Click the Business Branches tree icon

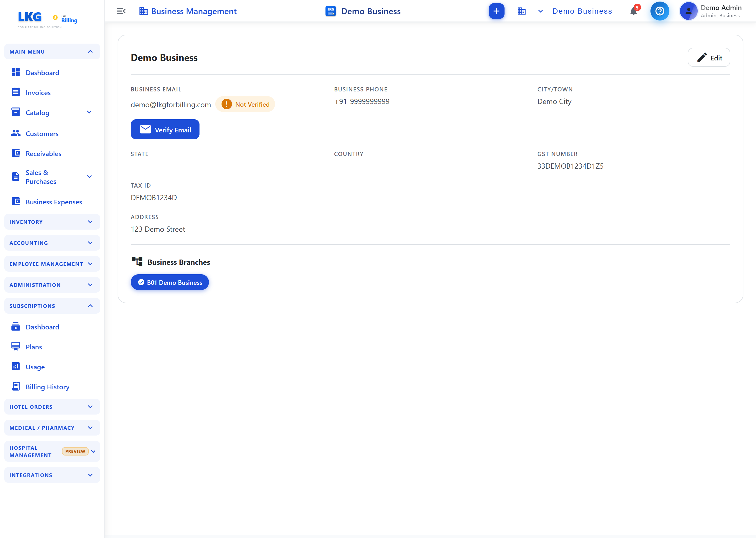click(137, 262)
